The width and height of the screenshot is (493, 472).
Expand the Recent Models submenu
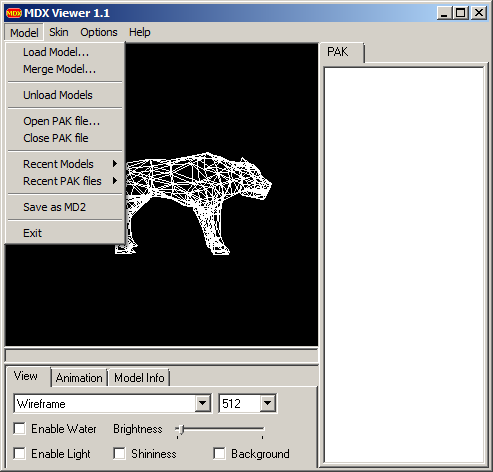pos(65,164)
